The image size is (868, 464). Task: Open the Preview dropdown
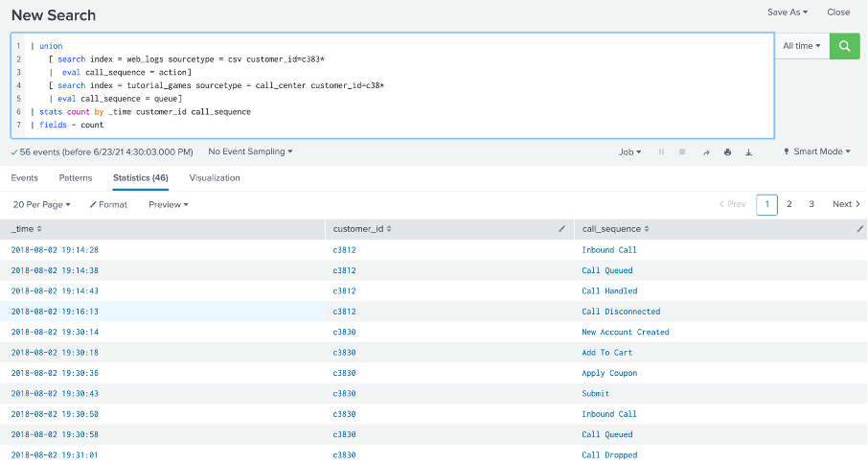[x=169, y=204]
